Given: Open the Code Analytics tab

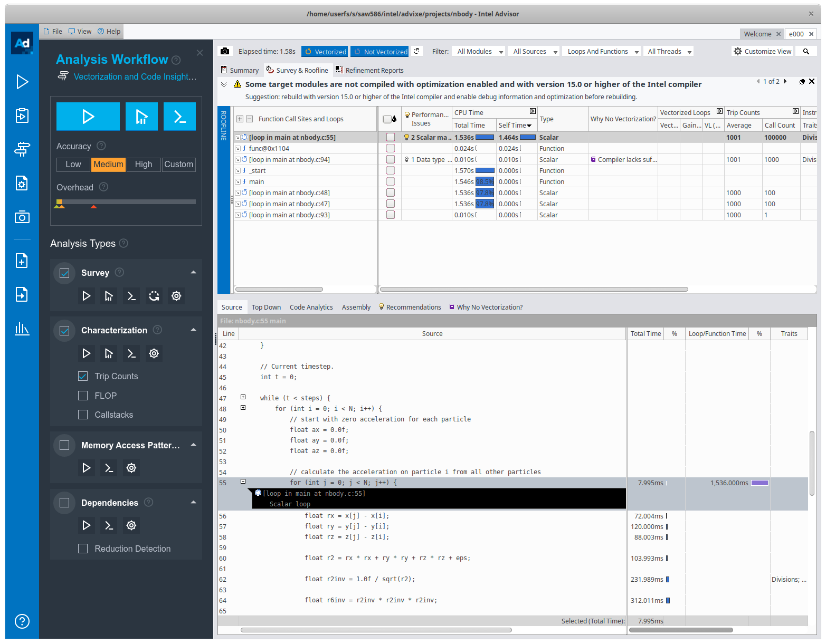Looking at the screenshot, I should 311,307.
